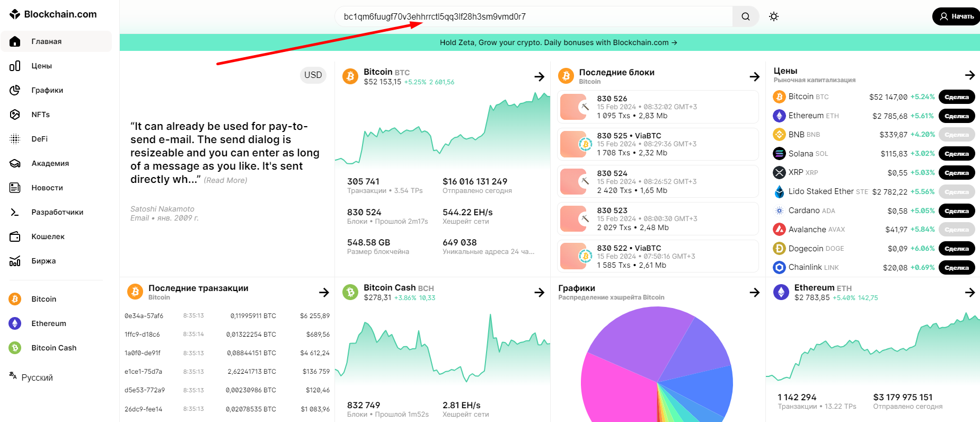
Task: Click the Dogecoin coin icon
Action: click(779, 249)
